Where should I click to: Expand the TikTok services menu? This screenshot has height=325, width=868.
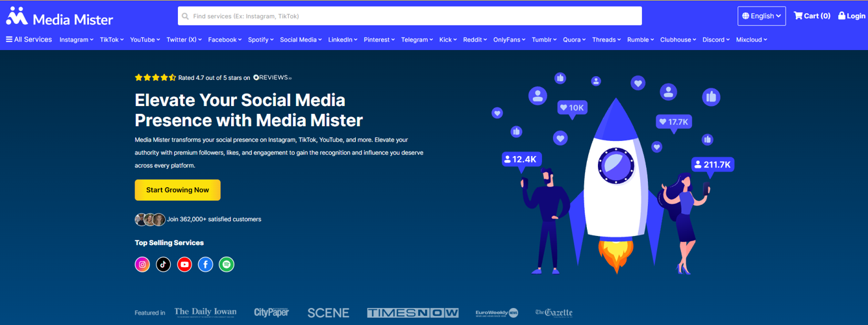(112, 40)
